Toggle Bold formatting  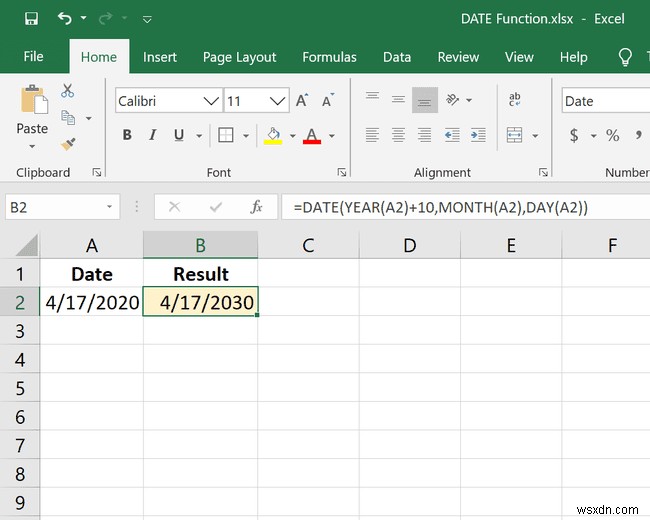tap(127, 135)
